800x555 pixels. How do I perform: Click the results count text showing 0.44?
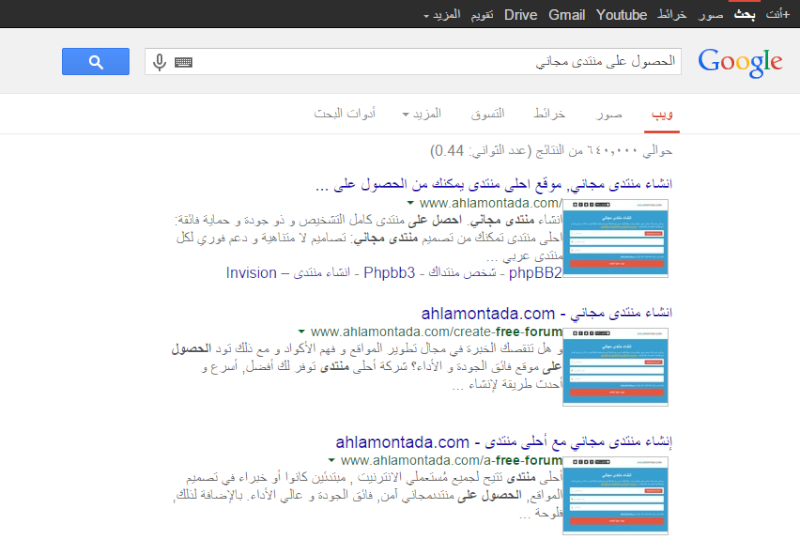(x=551, y=151)
